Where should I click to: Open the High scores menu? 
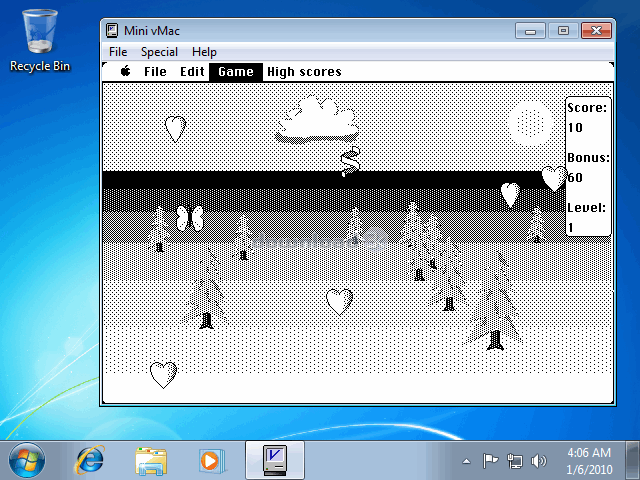point(304,72)
